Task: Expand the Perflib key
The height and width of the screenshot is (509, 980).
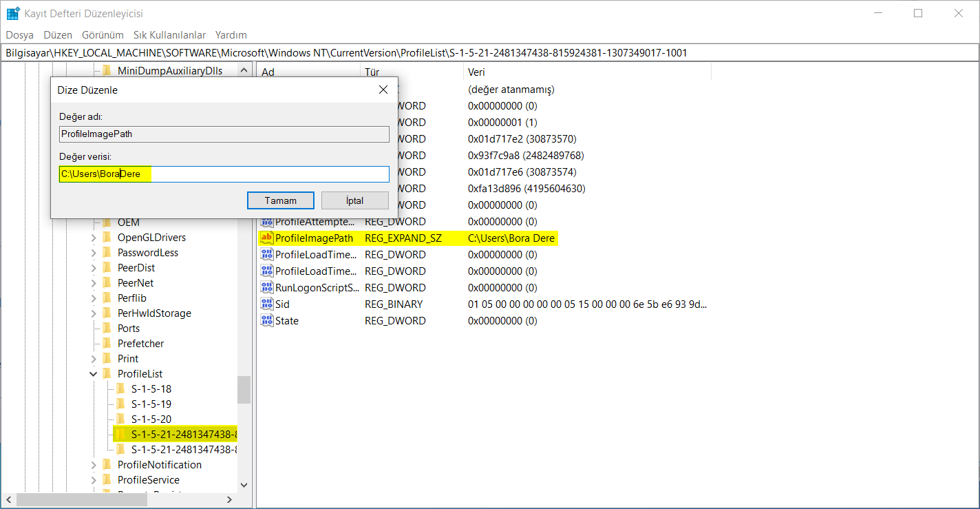Action: pos(94,298)
